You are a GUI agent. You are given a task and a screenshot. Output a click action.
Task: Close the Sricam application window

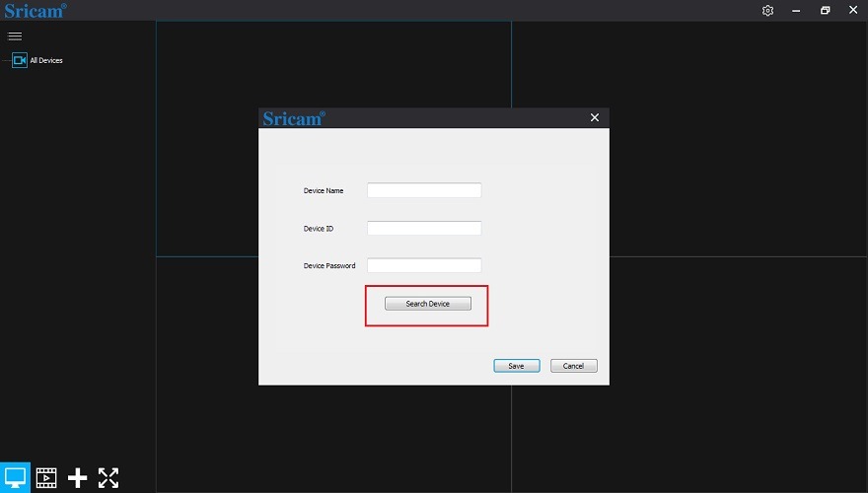coord(853,11)
